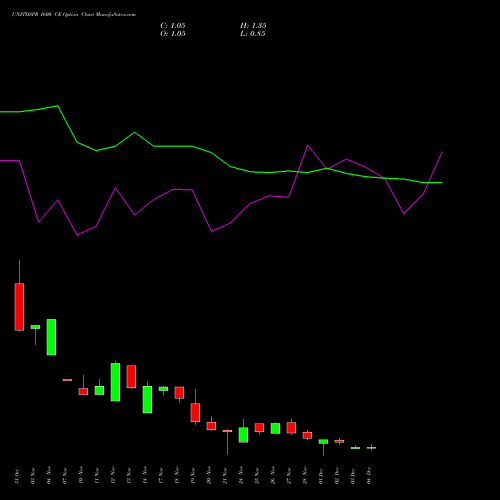Select the '12 Nov' date label

[113, 476]
